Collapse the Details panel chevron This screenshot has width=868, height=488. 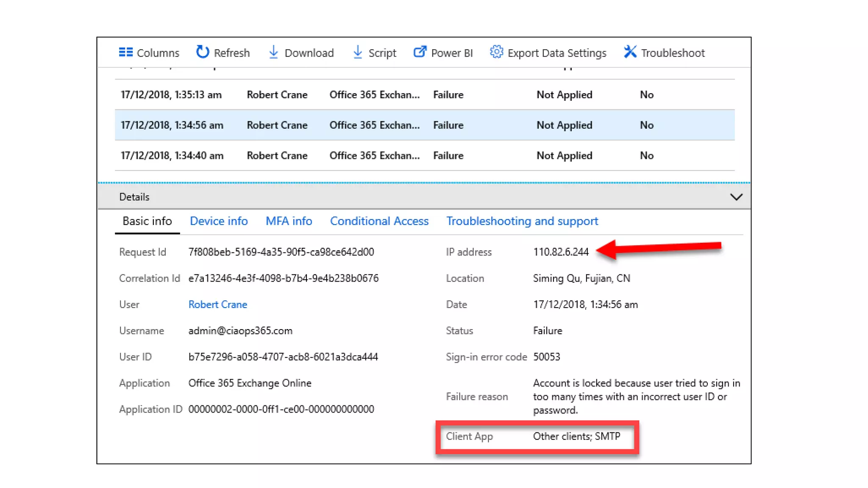736,197
